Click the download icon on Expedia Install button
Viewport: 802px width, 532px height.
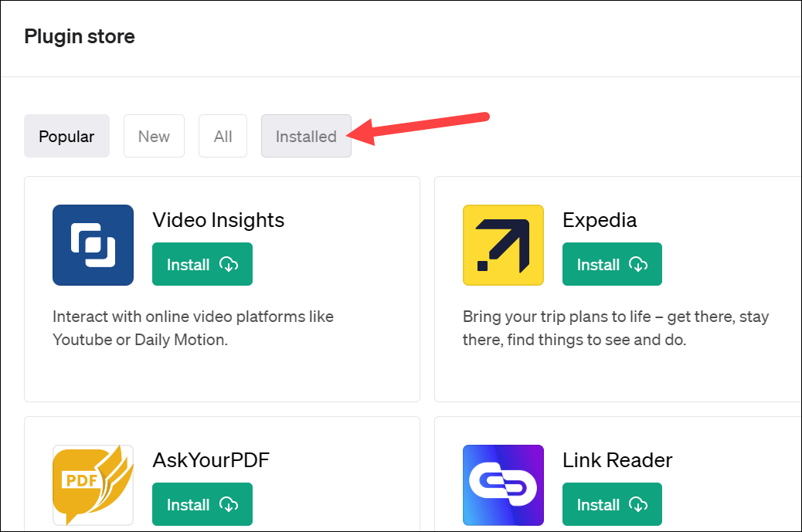pyautogui.click(x=638, y=264)
